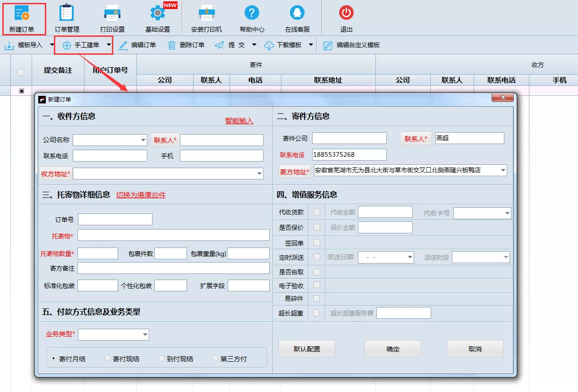Open 打印设置 print settings icon
The image size is (578, 392).
pyautogui.click(x=112, y=13)
